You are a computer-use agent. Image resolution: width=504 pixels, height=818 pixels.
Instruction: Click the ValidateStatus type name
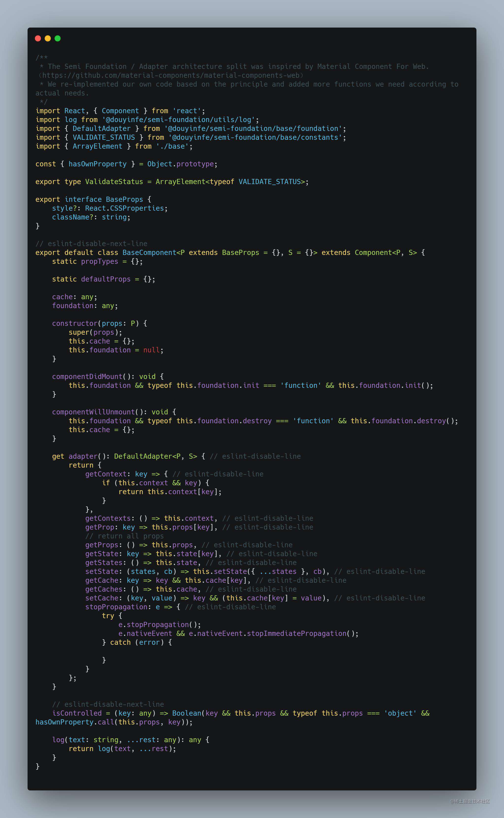point(114,182)
